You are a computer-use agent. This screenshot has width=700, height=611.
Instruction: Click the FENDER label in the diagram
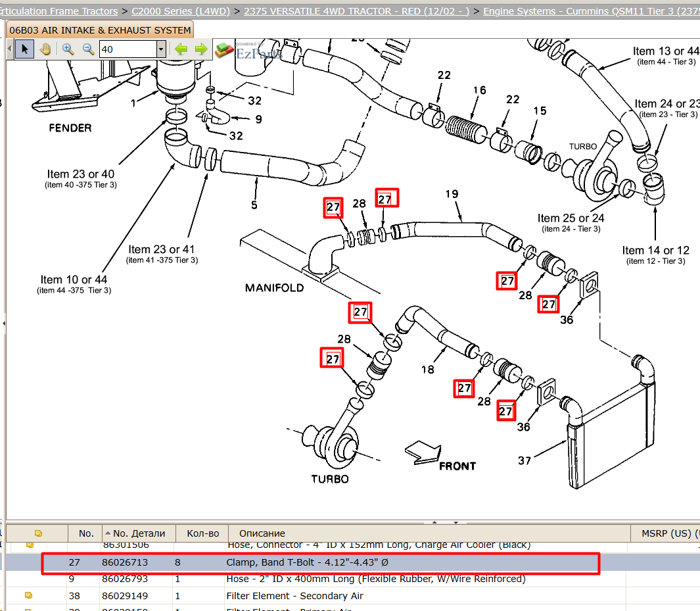click(70, 128)
